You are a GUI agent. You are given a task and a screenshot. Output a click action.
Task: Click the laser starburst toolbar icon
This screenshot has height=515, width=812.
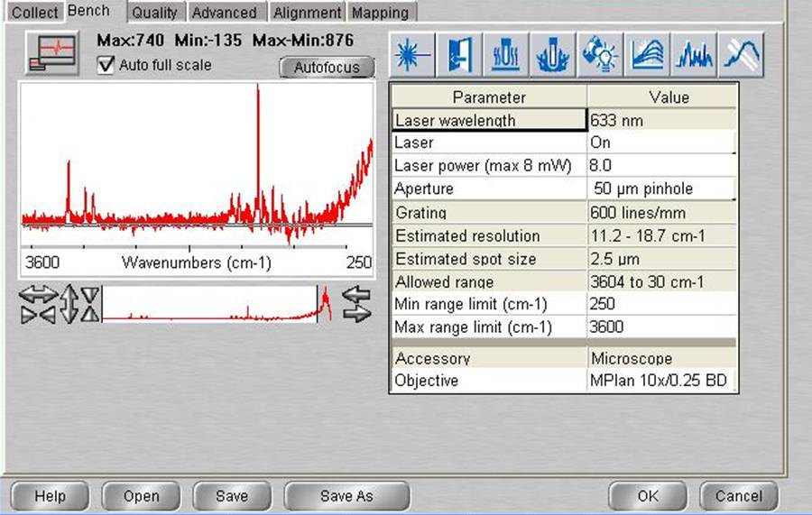(412, 54)
